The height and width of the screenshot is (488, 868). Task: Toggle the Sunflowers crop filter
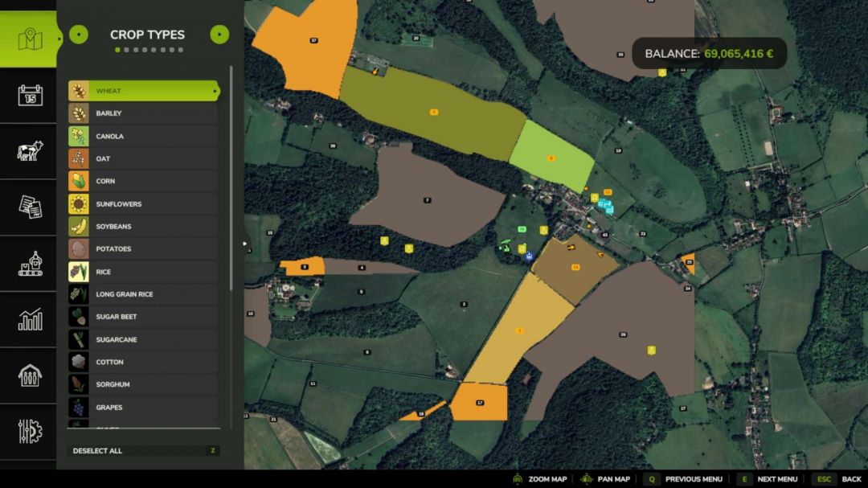pyautogui.click(x=143, y=203)
